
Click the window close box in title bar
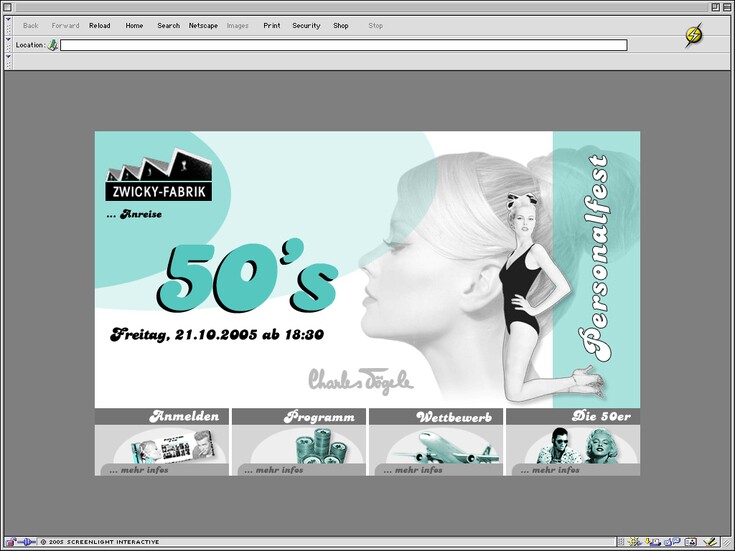coord(7,7)
